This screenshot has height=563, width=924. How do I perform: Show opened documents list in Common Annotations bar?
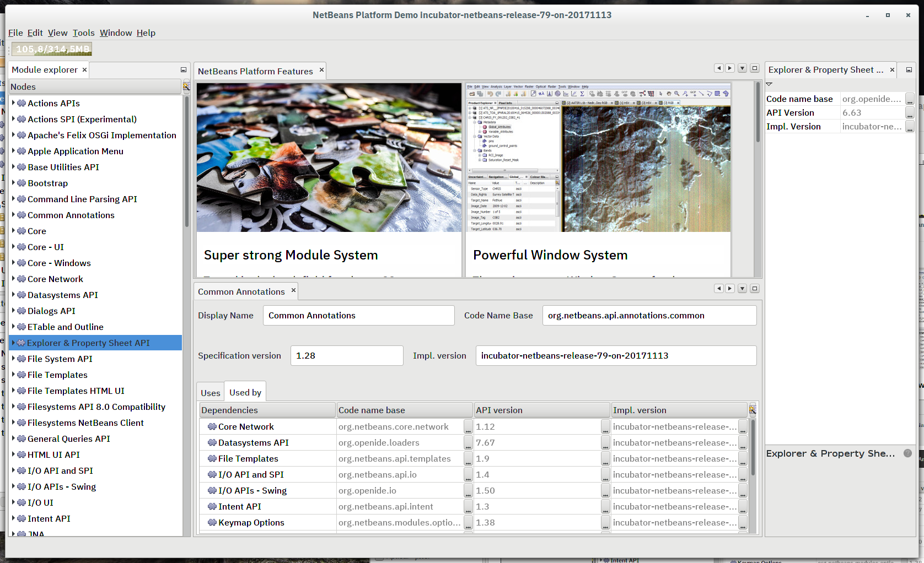click(743, 288)
